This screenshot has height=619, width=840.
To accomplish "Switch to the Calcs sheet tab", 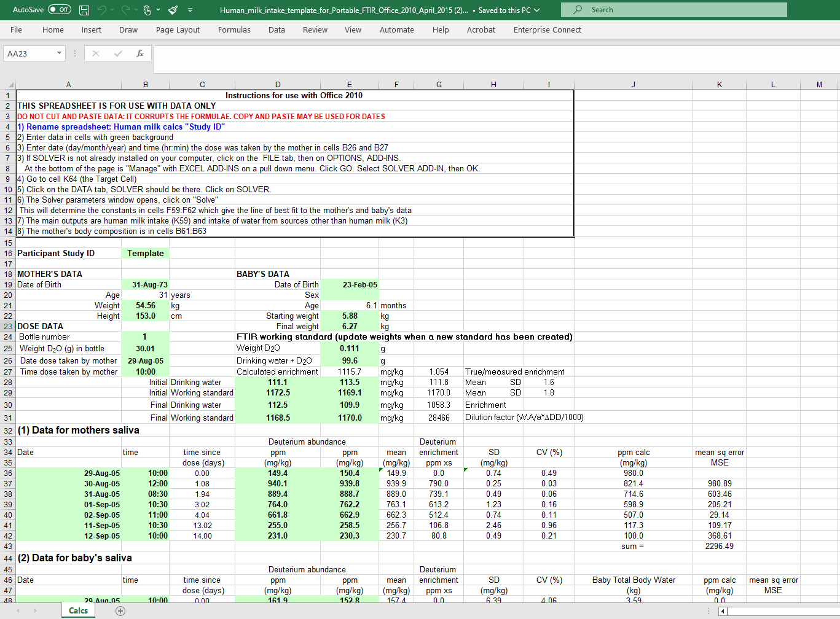I will (78, 610).
